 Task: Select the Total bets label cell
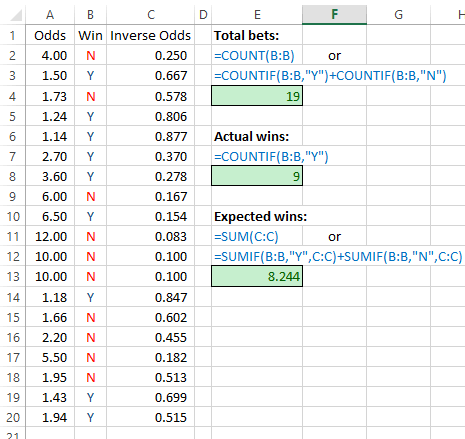[x=257, y=35]
